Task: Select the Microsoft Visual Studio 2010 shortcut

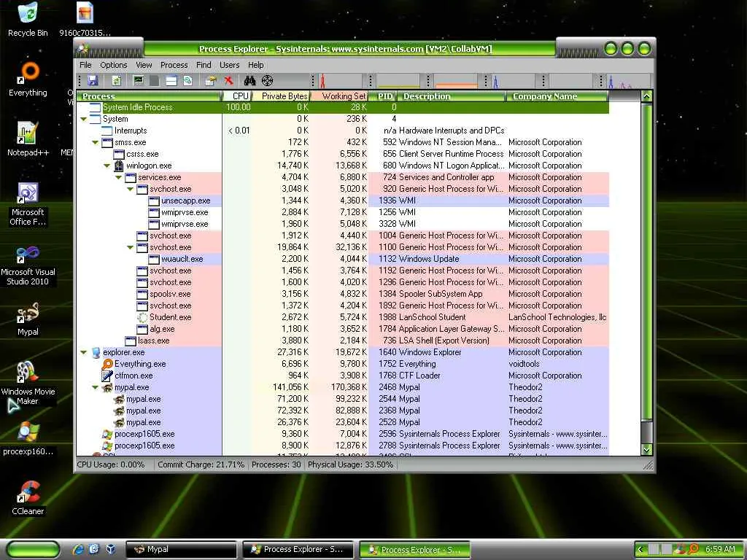Action: [28, 265]
